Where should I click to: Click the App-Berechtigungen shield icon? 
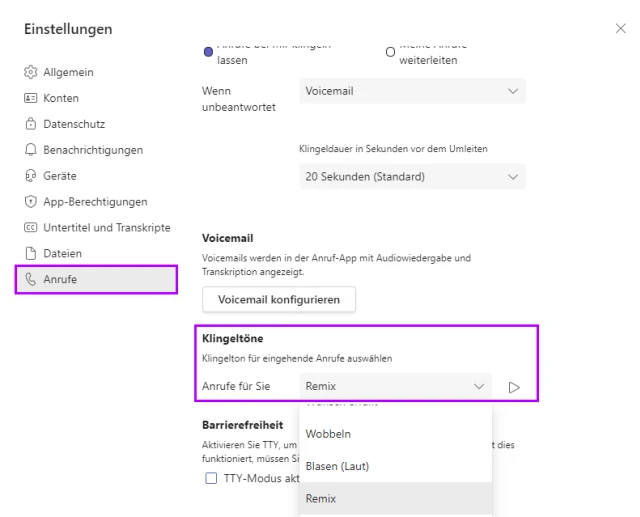pyautogui.click(x=29, y=202)
